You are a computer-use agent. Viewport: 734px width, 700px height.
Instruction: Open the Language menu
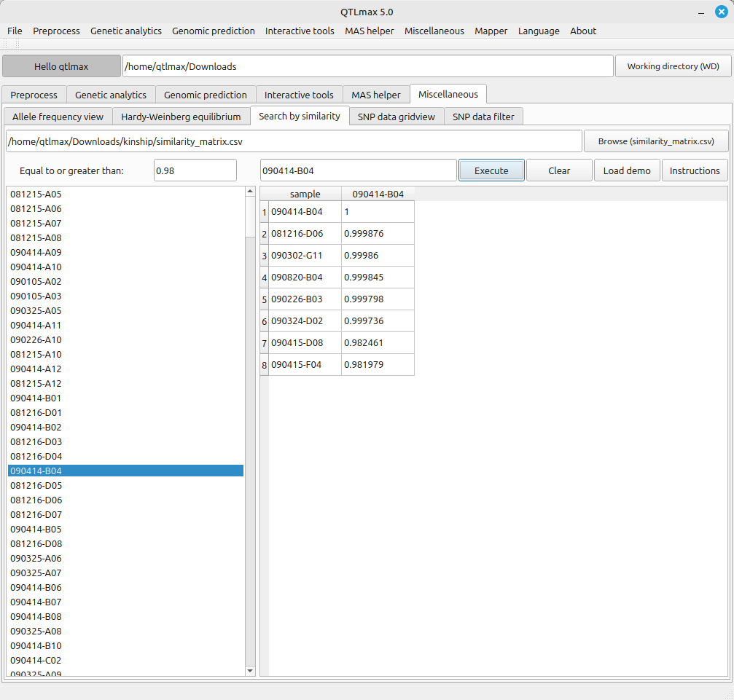(539, 31)
